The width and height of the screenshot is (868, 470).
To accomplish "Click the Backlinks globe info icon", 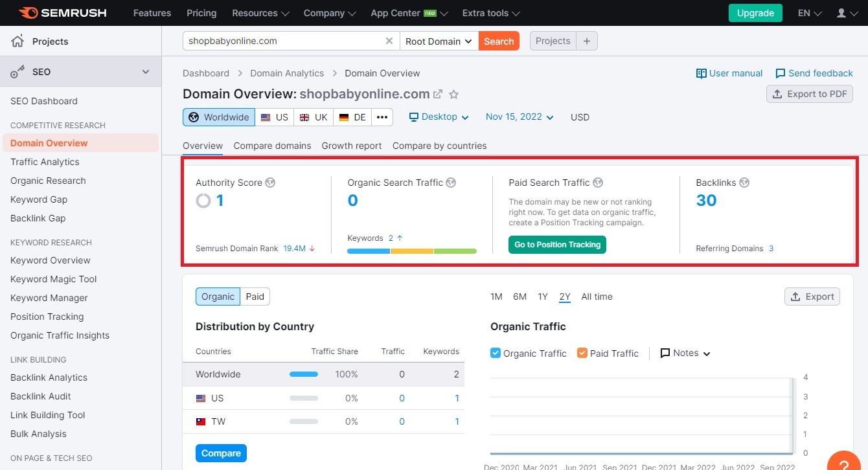I will click(744, 183).
